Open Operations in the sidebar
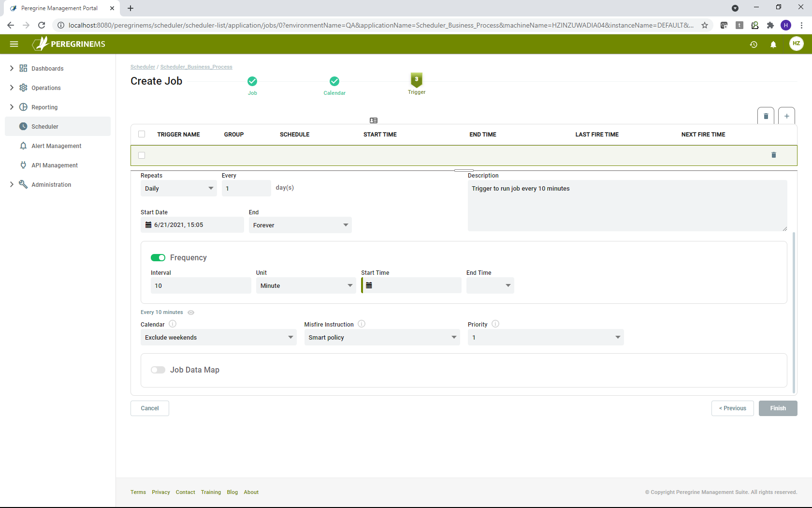This screenshot has width=812, height=508. (58, 88)
